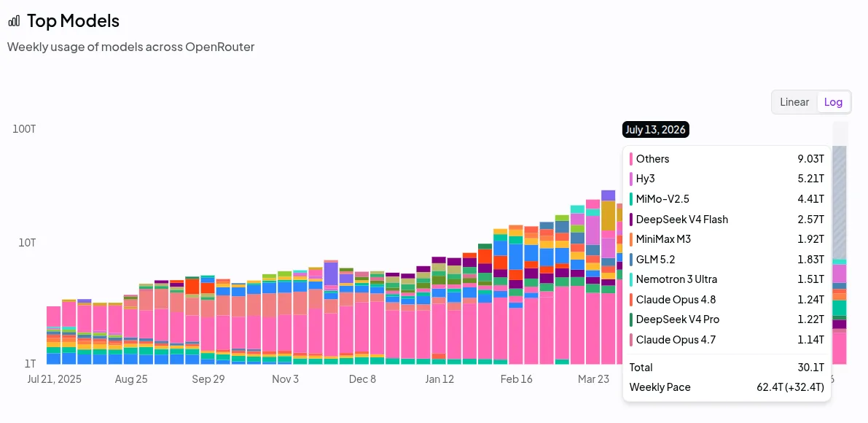Click the 100T y-axis label
The image size is (868, 423).
[x=25, y=129]
